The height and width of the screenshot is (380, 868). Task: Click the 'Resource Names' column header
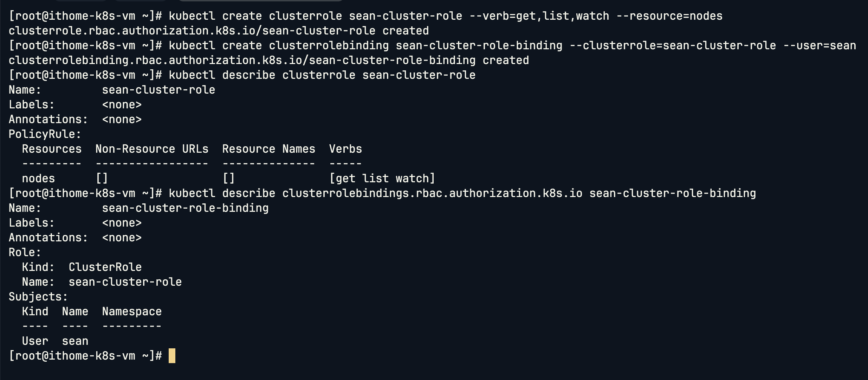pyautogui.click(x=269, y=149)
